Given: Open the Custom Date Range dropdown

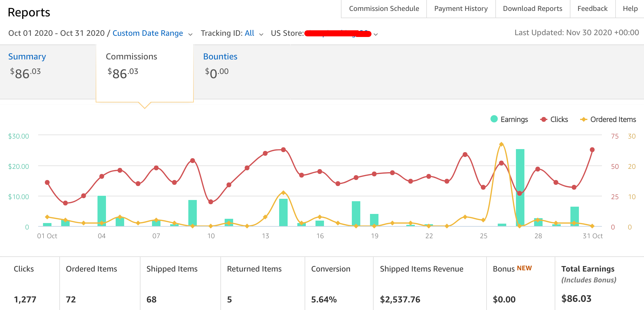Looking at the screenshot, I should coord(152,33).
